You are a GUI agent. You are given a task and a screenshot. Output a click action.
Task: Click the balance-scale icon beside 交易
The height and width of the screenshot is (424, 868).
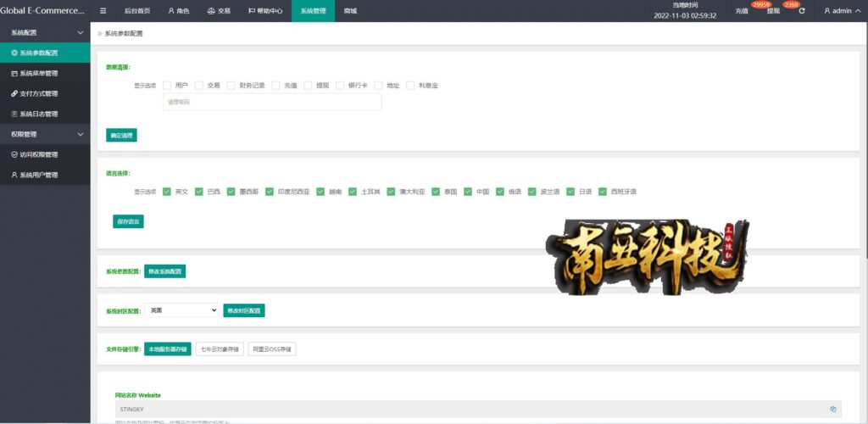pos(211,10)
